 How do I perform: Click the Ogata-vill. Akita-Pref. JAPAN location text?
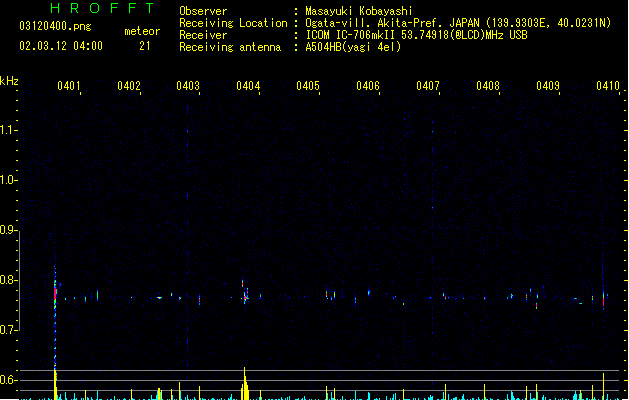(x=458, y=23)
